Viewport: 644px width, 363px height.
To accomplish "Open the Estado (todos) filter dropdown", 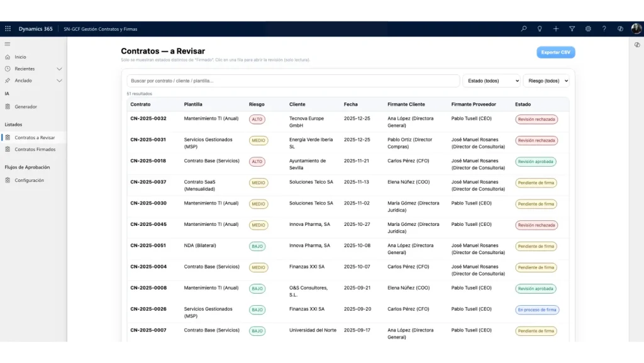I will coord(491,81).
